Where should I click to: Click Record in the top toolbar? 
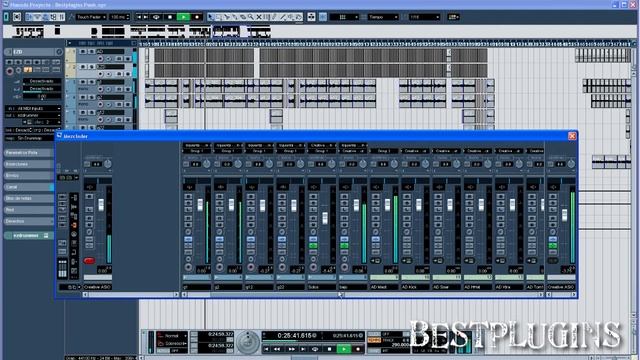coord(197,17)
